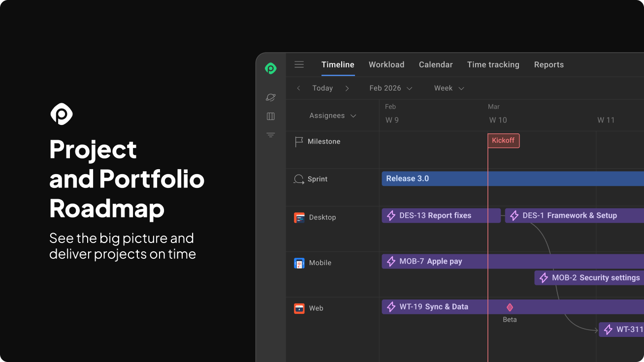This screenshot has height=362, width=644.
Task: Select the planet/spaces icon in sidebar
Action: coord(270,97)
